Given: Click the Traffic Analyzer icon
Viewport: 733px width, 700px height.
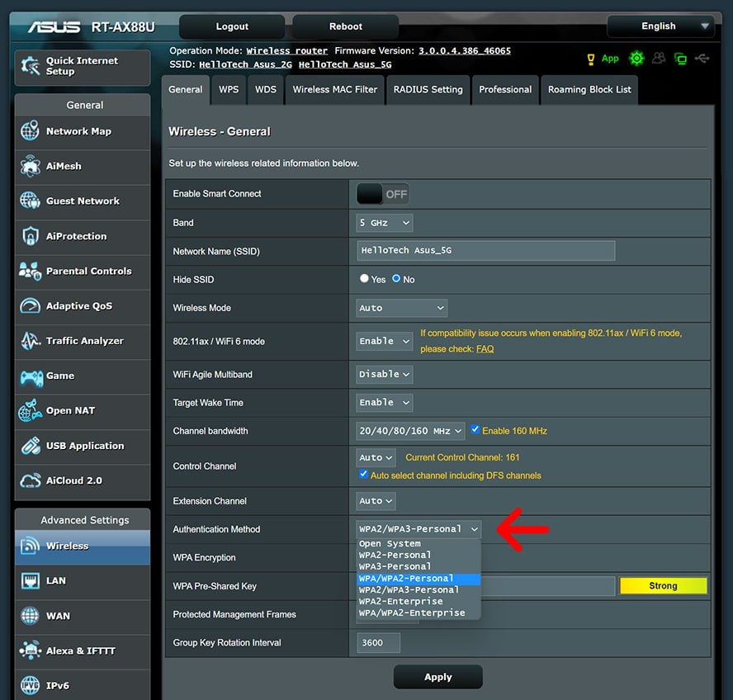Looking at the screenshot, I should point(30,340).
